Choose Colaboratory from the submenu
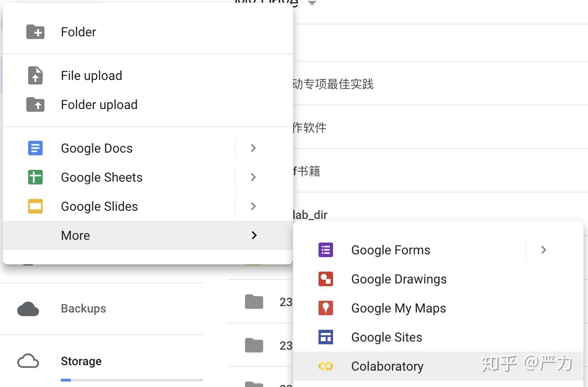This screenshot has height=387, width=588. pyautogui.click(x=387, y=366)
